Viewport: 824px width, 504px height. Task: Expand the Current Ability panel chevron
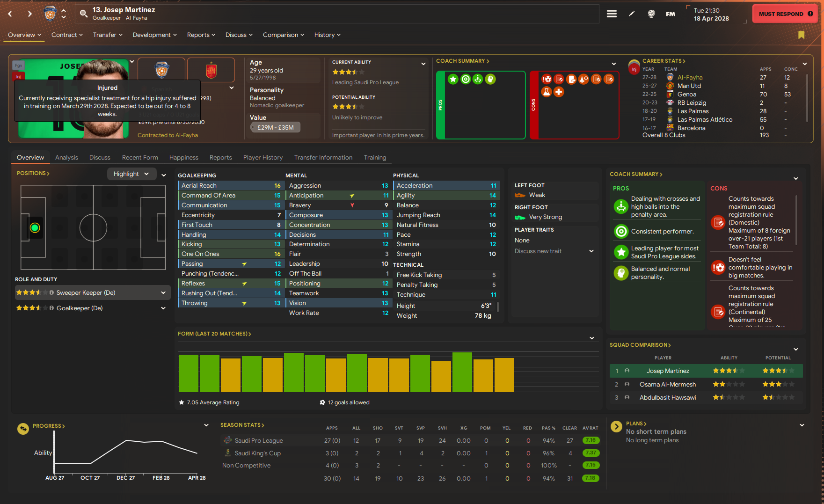423,64
